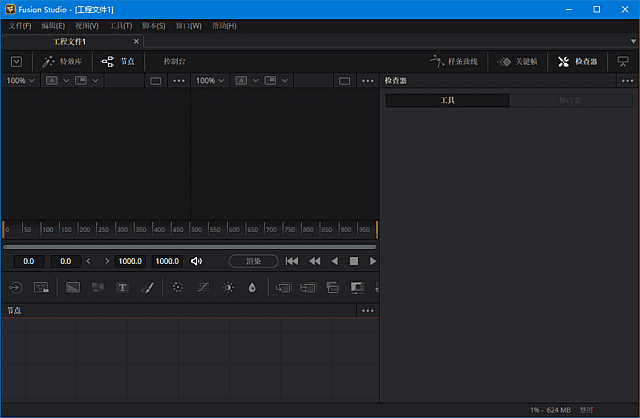Mute audio with the speaker icon

197,261
